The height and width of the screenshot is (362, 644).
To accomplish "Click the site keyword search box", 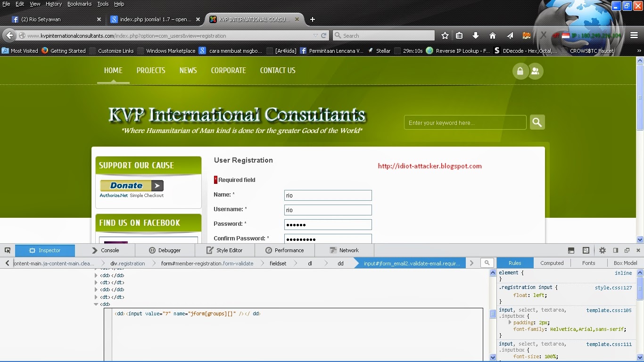I will click(465, 123).
